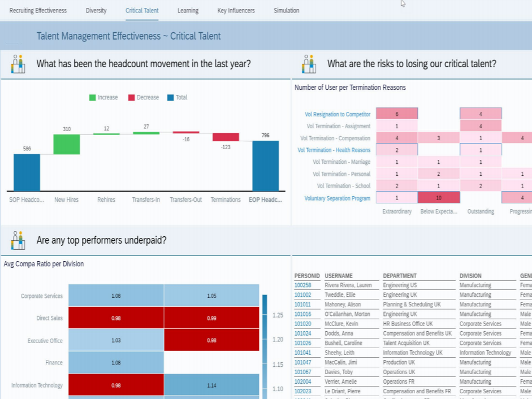
Task: Select Executive Office red cell 0.98
Action: click(211, 340)
